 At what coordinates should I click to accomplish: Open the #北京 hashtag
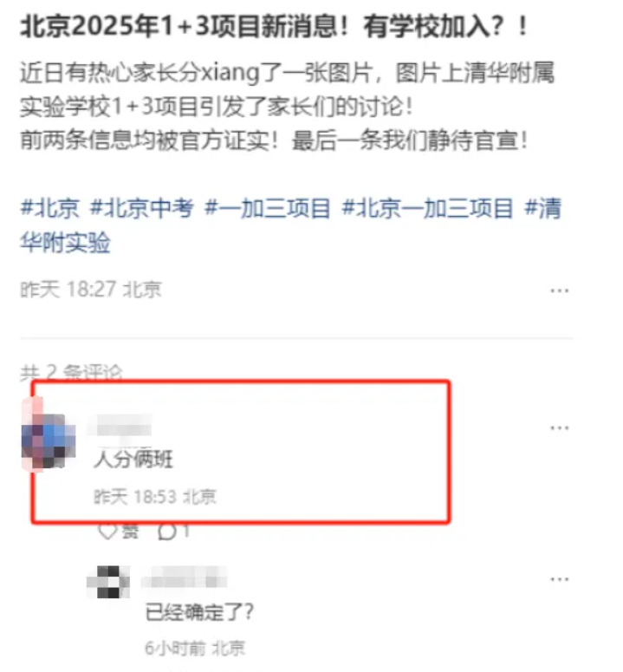pos(49,208)
